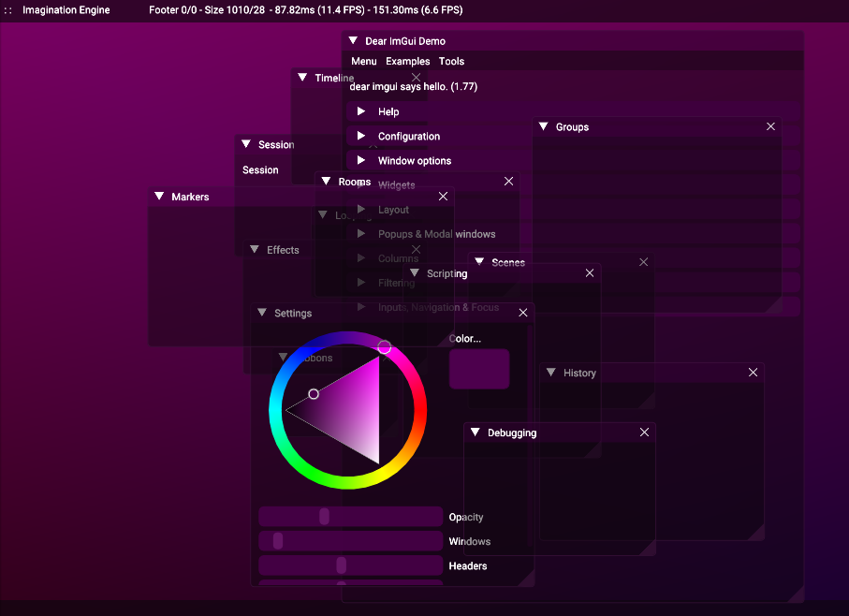Click the Imagination Engine title grip icon

(7, 10)
